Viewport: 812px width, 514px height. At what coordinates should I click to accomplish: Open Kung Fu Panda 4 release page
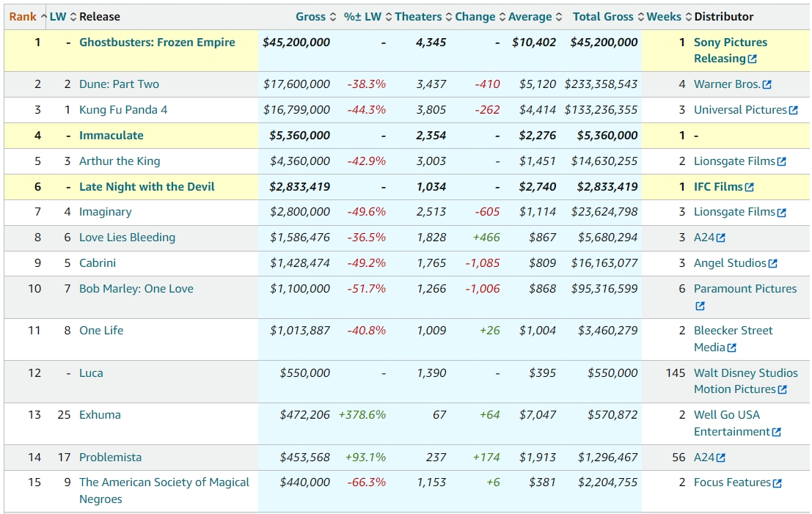[123, 110]
